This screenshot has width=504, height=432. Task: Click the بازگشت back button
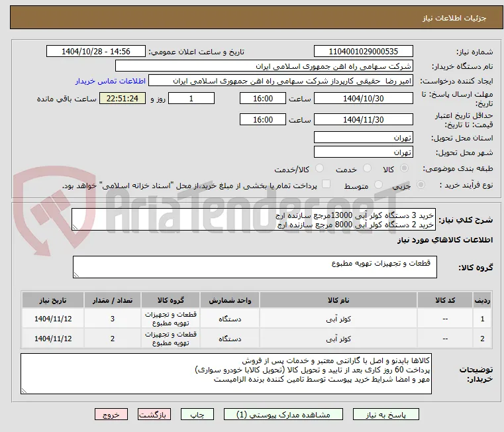point(154,414)
